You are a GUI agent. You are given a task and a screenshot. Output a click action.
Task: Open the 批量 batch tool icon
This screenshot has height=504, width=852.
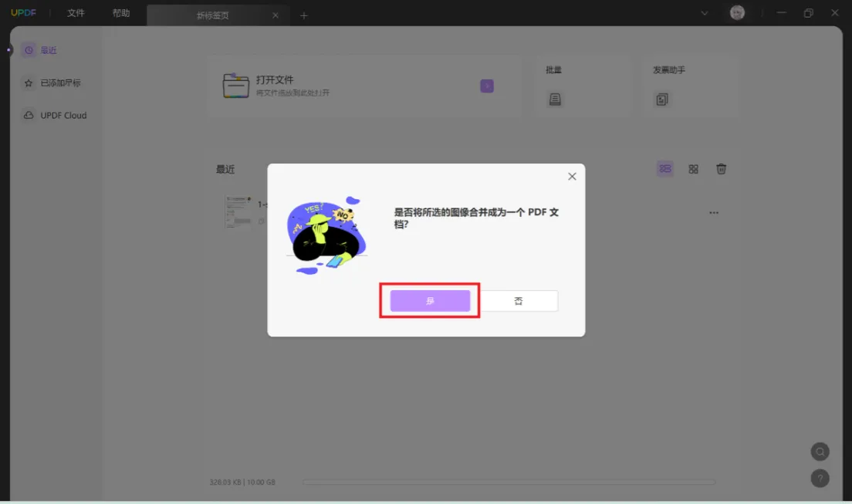point(555,100)
